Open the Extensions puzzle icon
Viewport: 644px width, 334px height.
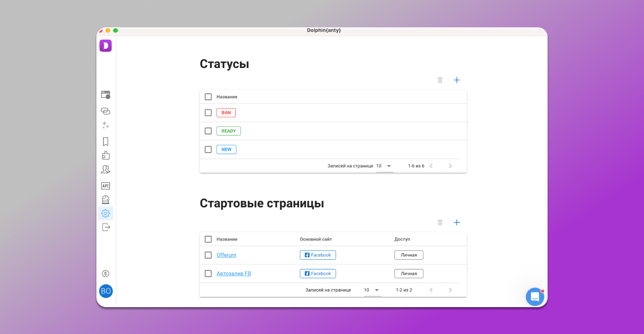[x=106, y=155]
